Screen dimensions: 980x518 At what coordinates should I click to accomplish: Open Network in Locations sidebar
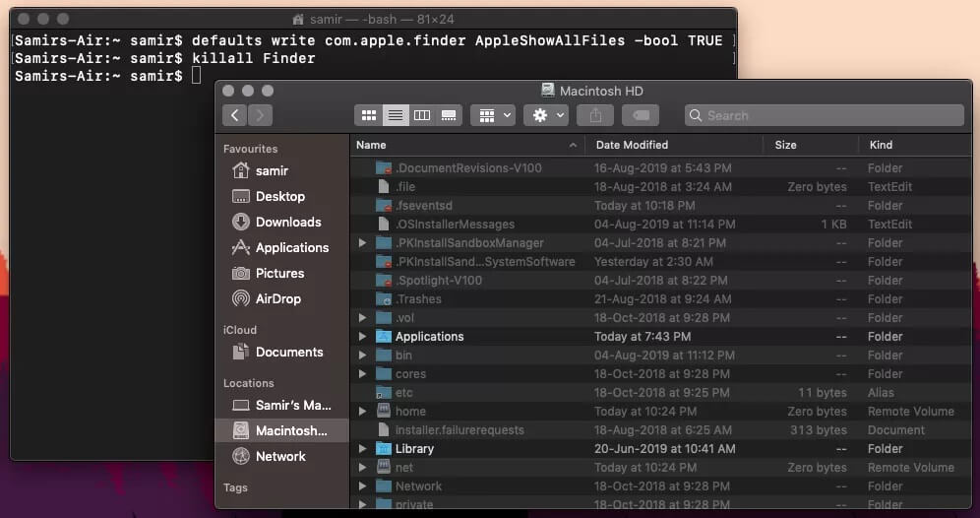281,457
